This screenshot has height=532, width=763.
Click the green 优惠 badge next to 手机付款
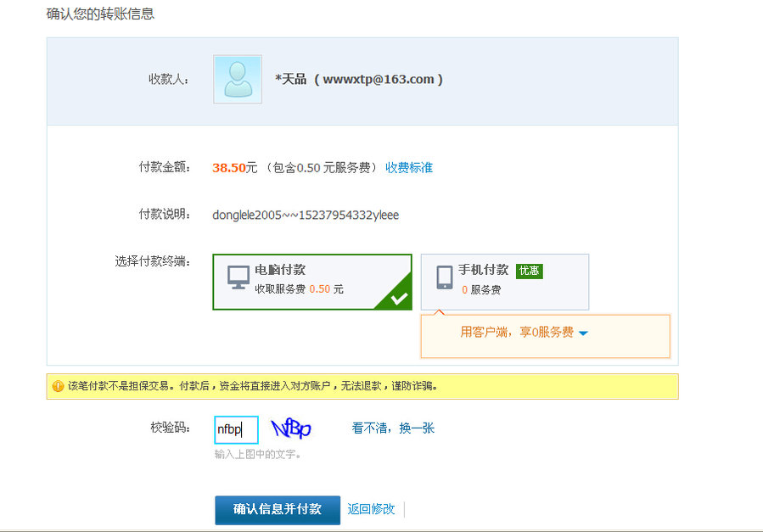click(529, 271)
